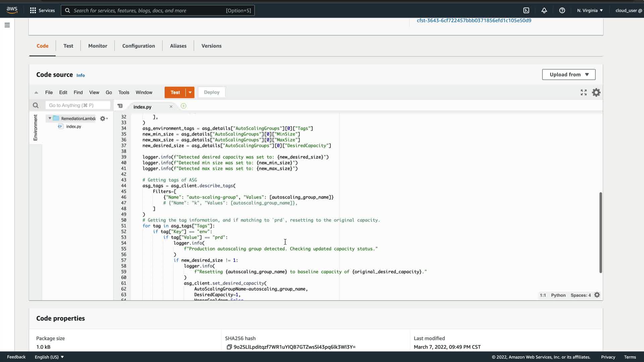Image resolution: width=644 pixels, height=362 pixels.
Task: Open the Code source Info link
Action: (x=80, y=75)
